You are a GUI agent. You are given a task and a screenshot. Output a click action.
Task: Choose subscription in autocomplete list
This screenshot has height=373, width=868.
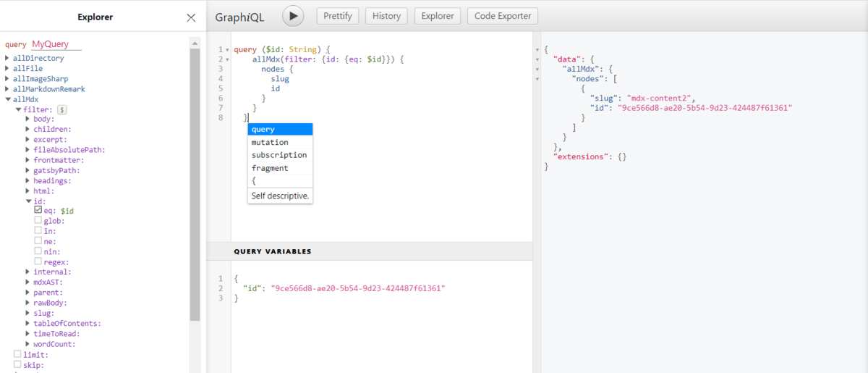point(280,155)
